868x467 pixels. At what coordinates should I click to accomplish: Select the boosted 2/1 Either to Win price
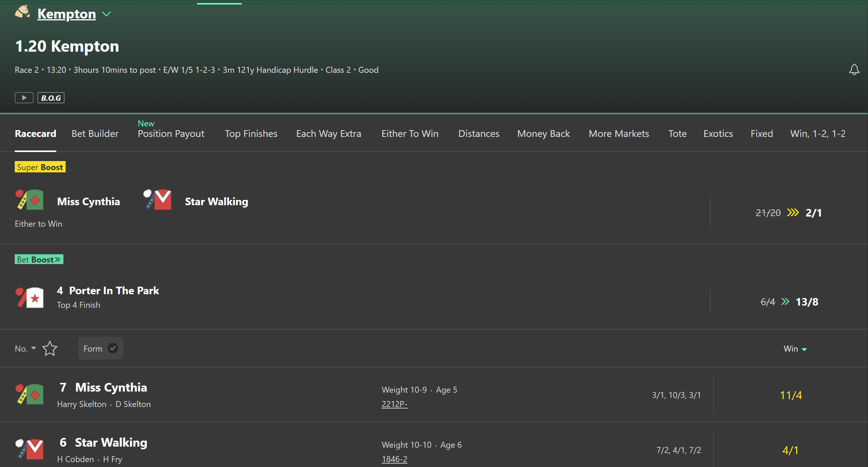click(x=814, y=213)
